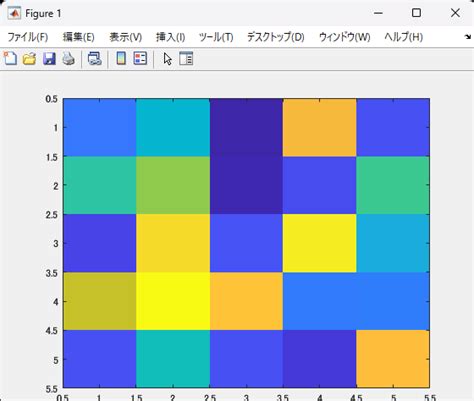Viewport: 474px width, 401px height.
Task: Minimize the Figure 1 window
Action: point(378,13)
